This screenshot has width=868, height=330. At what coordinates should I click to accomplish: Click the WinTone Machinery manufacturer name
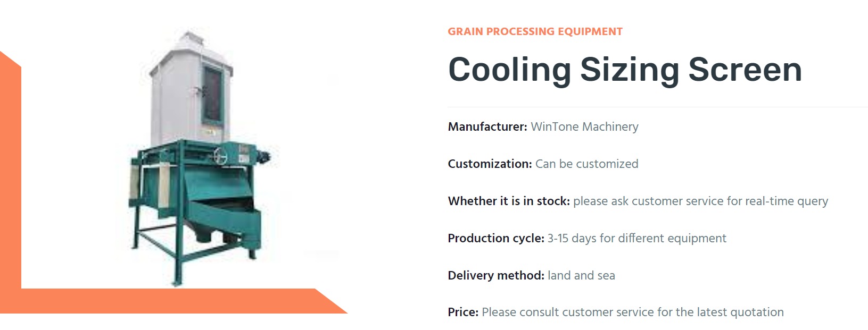point(584,127)
